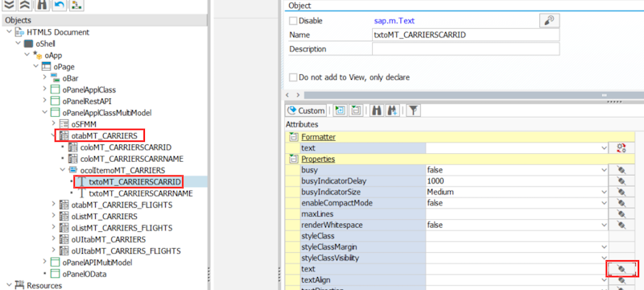Expand the oSFMM node
644x290 pixels.
coord(53,123)
